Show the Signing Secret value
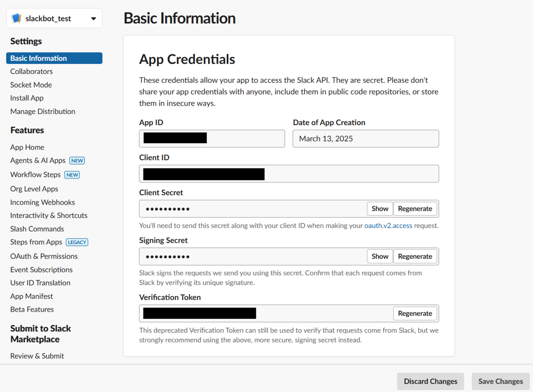Image resolution: width=533 pixels, height=392 pixels. [380, 257]
